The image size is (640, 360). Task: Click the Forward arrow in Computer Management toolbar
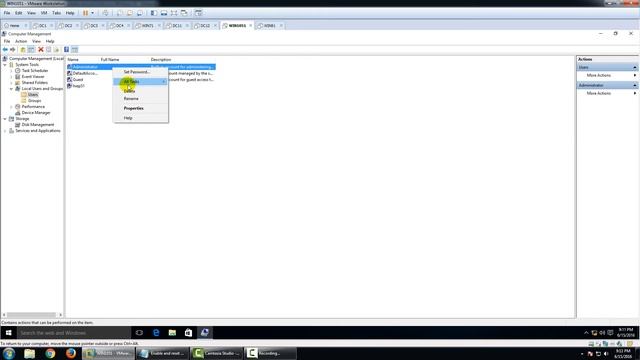[13, 49]
